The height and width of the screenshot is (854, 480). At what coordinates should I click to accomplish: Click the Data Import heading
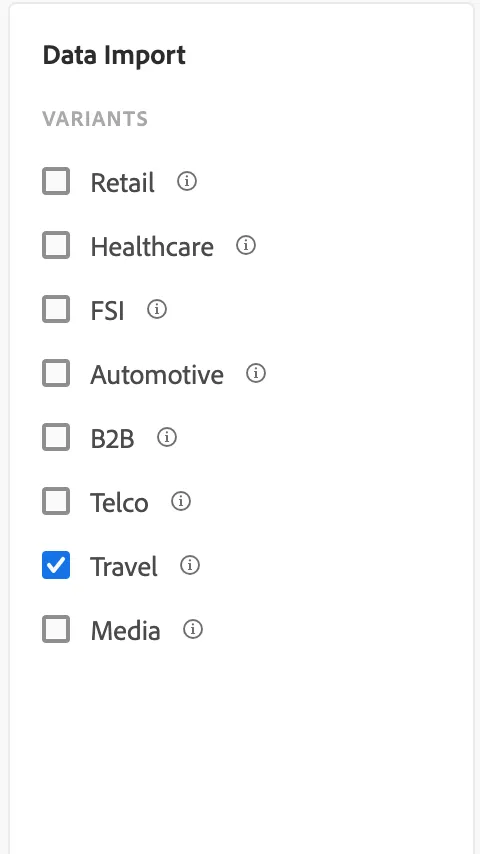click(114, 56)
